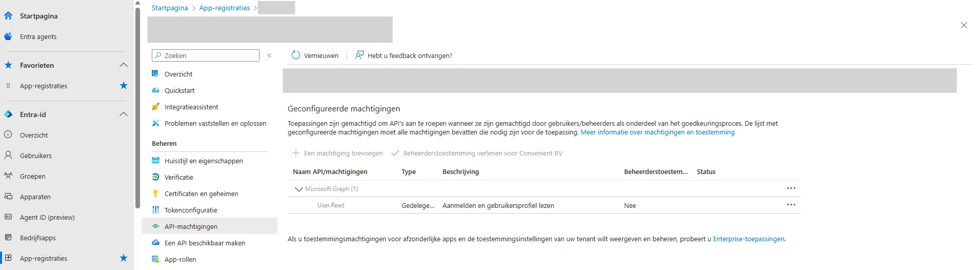Open Problemen vaststellen en oplossen icon
The image size is (980, 270).
155,123
